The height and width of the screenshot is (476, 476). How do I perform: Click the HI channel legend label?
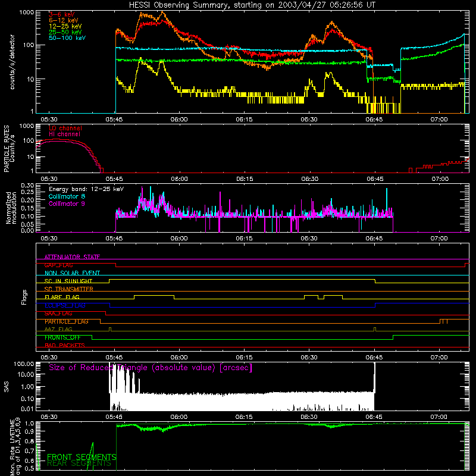[x=64, y=134]
